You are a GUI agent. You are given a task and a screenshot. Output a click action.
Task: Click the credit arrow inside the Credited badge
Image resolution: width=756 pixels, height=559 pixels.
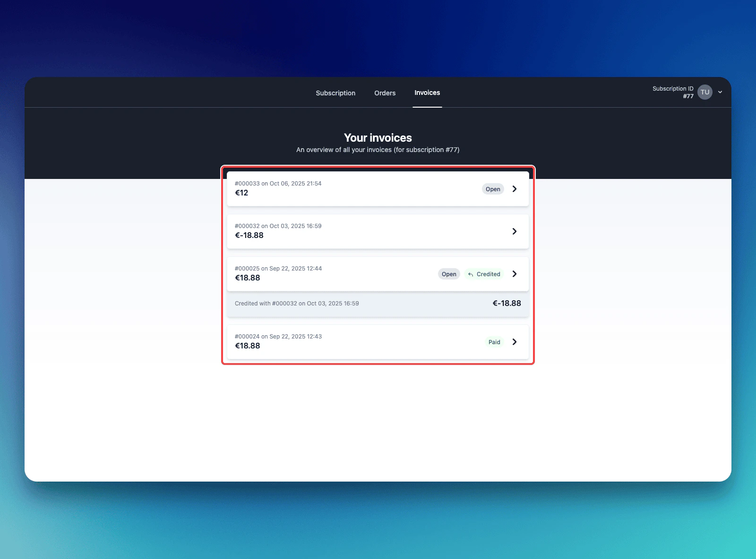click(470, 274)
